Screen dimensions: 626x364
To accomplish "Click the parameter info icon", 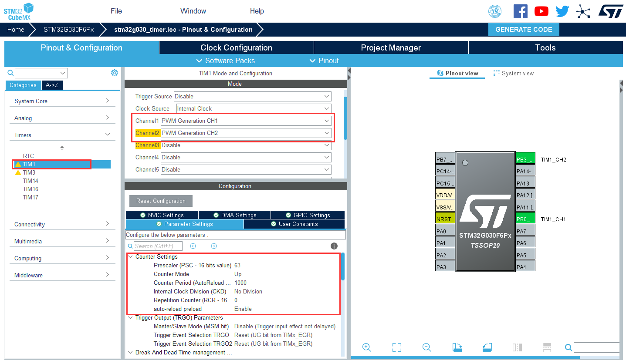I will pos(334,246).
